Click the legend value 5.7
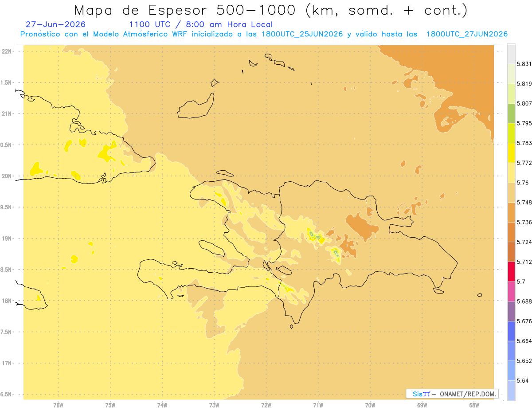The width and height of the screenshot is (532, 411). 521,282
